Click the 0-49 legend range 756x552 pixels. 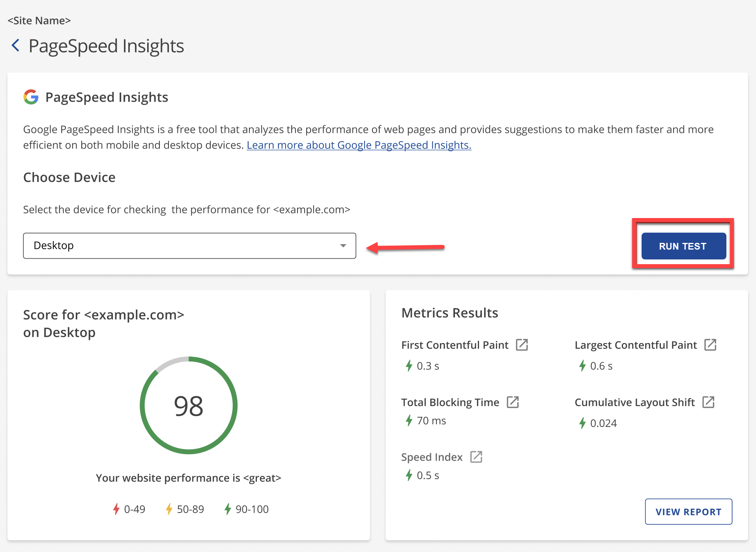[135, 509]
